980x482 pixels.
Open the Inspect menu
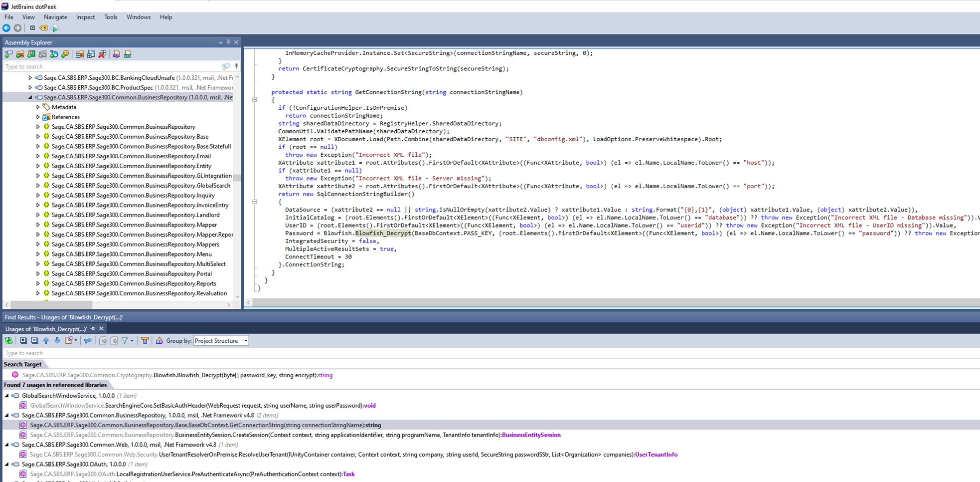pyautogui.click(x=85, y=17)
